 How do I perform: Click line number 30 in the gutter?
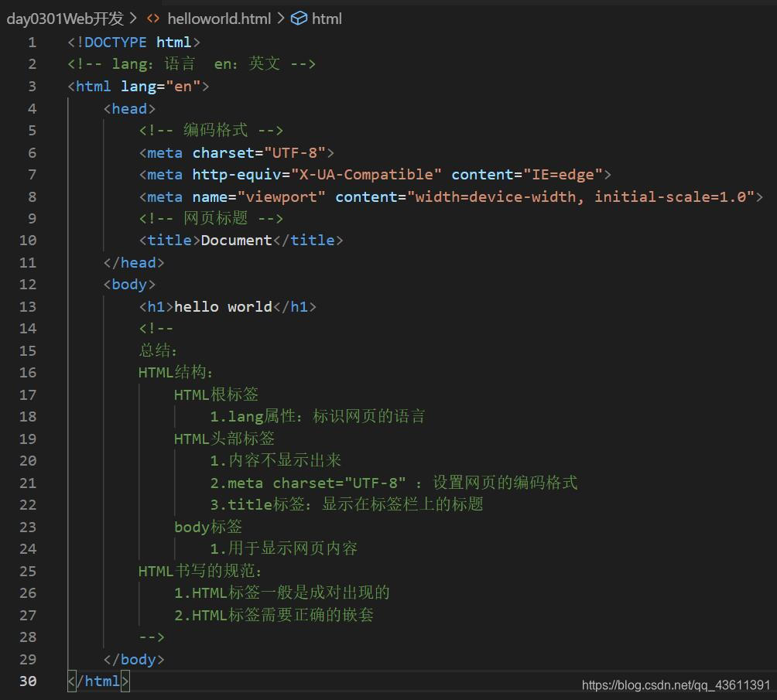[x=28, y=681]
